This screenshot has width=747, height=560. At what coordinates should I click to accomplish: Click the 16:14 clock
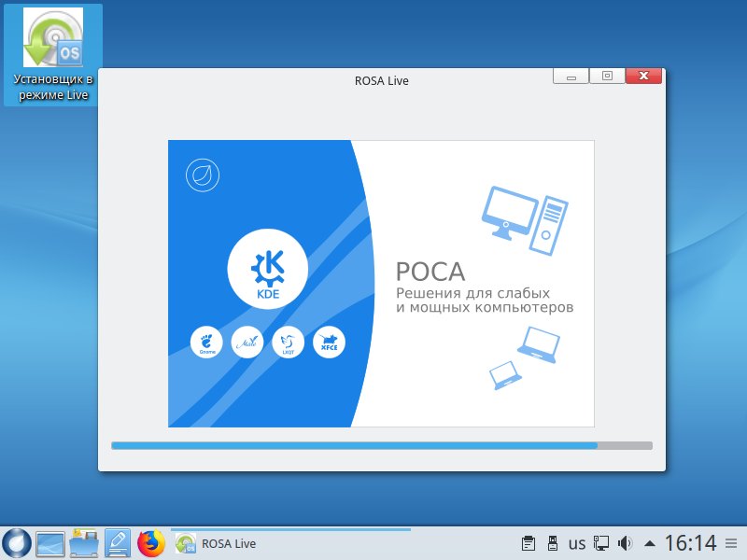690,543
